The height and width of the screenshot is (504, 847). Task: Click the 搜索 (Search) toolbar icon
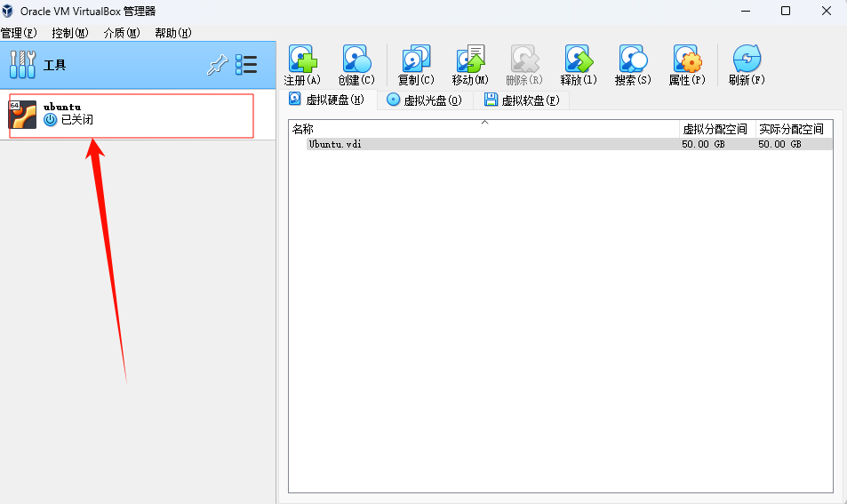click(x=633, y=60)
